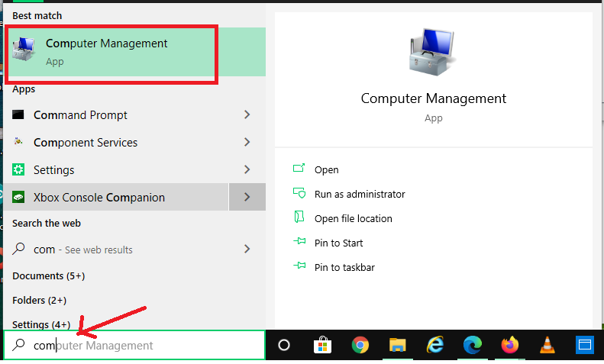Select Xbox Console Companion result
604x364 pixels.
(x=116, y=197)
